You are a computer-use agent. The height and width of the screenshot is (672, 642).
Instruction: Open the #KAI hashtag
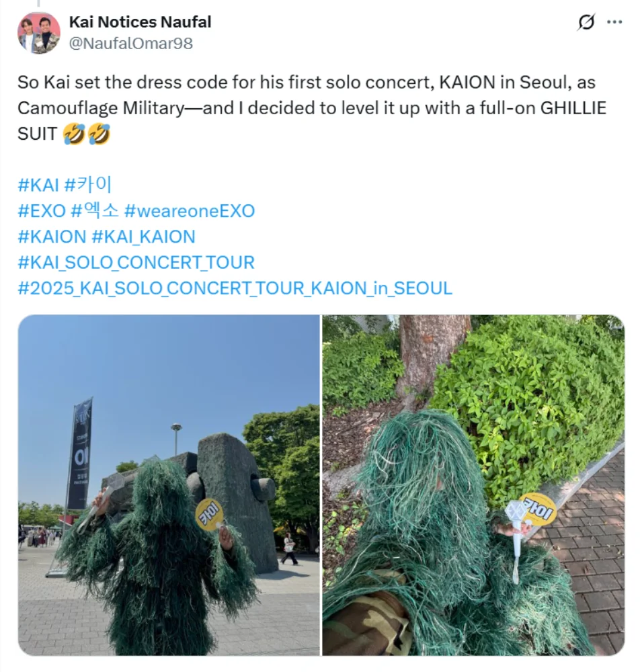38,185
